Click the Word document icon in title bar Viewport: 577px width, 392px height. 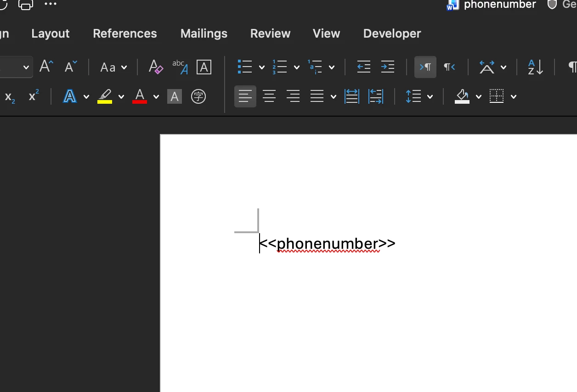[453, 5]
